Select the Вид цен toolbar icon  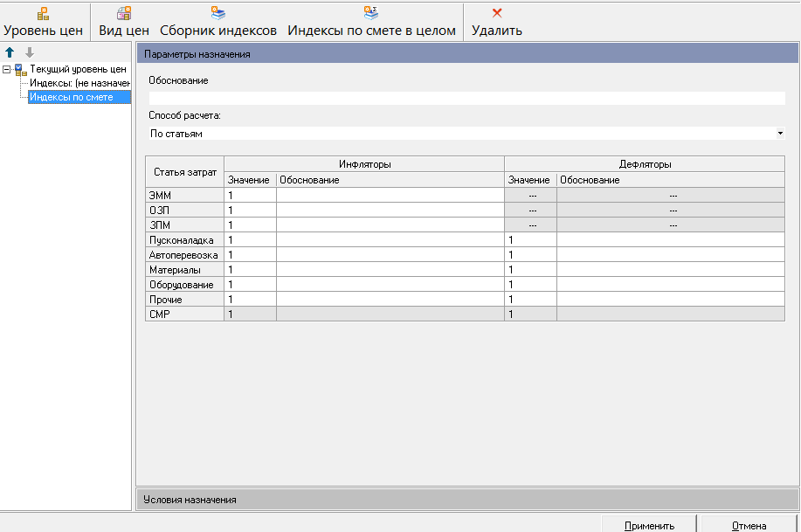[x=124, y=13]
